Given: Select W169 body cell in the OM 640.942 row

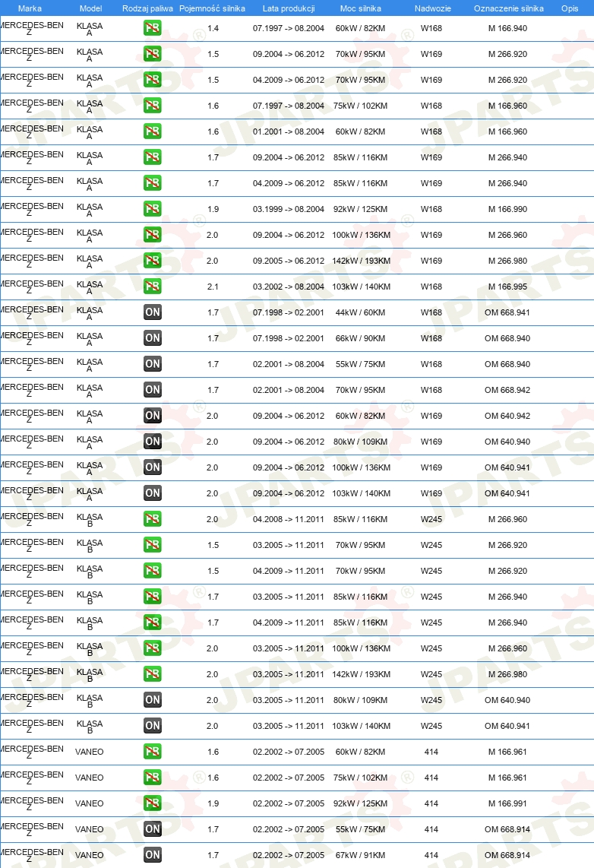Looking at the screenshot, I should 431,416.
